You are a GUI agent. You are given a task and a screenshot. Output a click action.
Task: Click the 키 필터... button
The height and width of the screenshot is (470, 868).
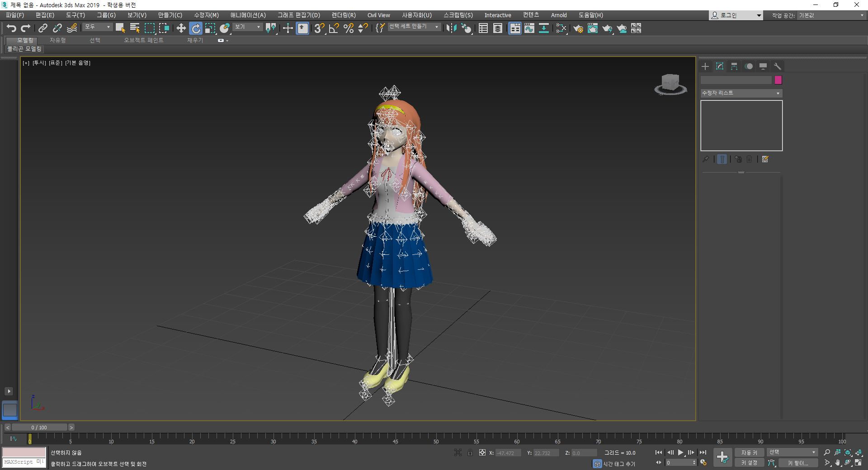(x=798, y=463)
